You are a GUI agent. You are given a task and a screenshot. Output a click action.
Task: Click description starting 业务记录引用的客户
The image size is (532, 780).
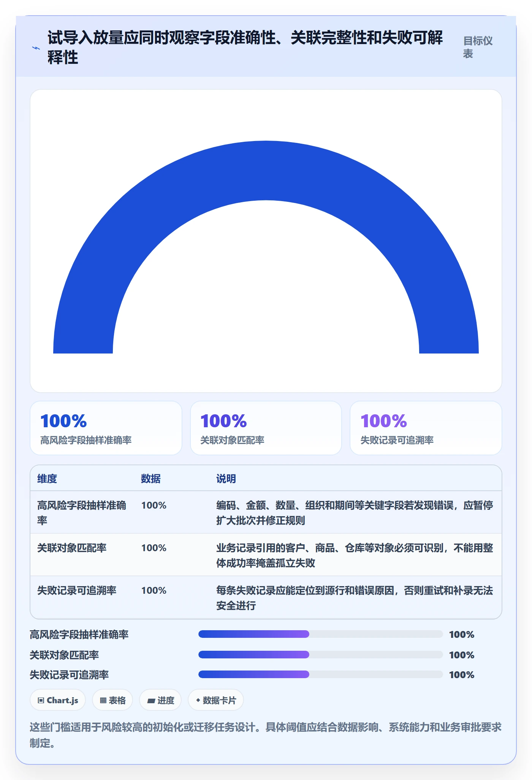tap(355, 555)
